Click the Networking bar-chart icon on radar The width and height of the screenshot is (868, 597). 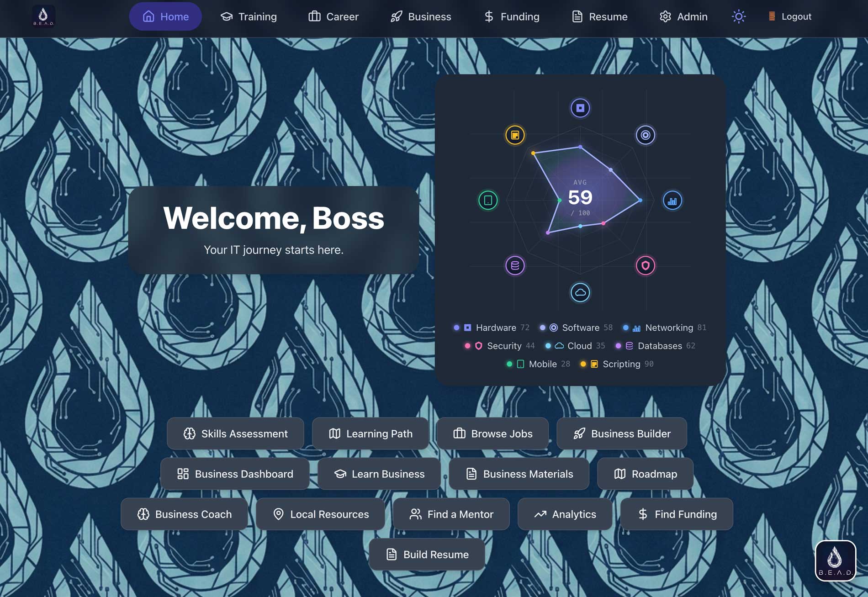672,201
